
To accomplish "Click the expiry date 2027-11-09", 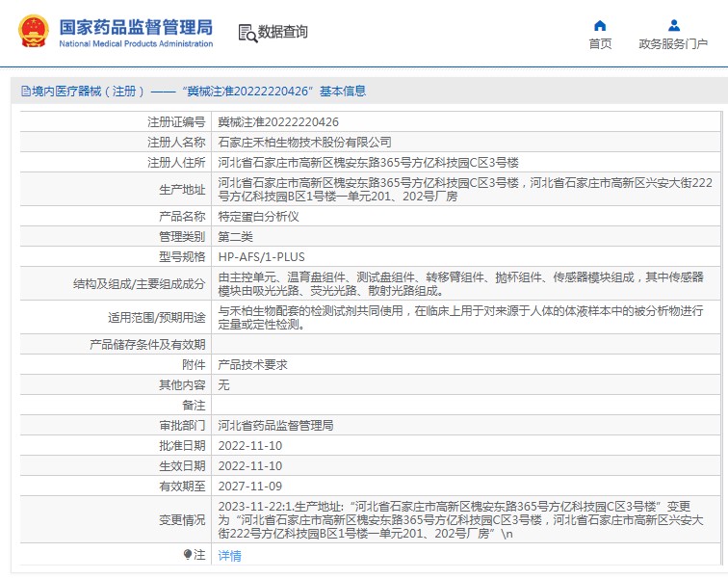I will coord(249,487).
